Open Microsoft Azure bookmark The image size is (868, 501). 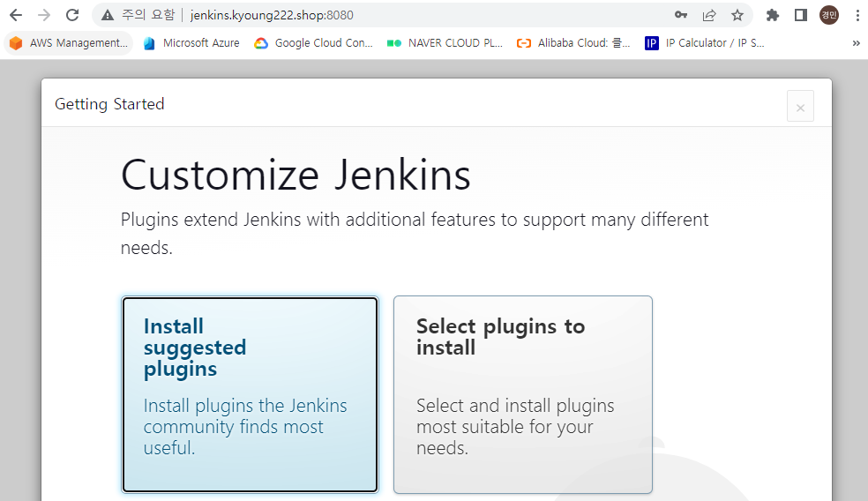191,43
